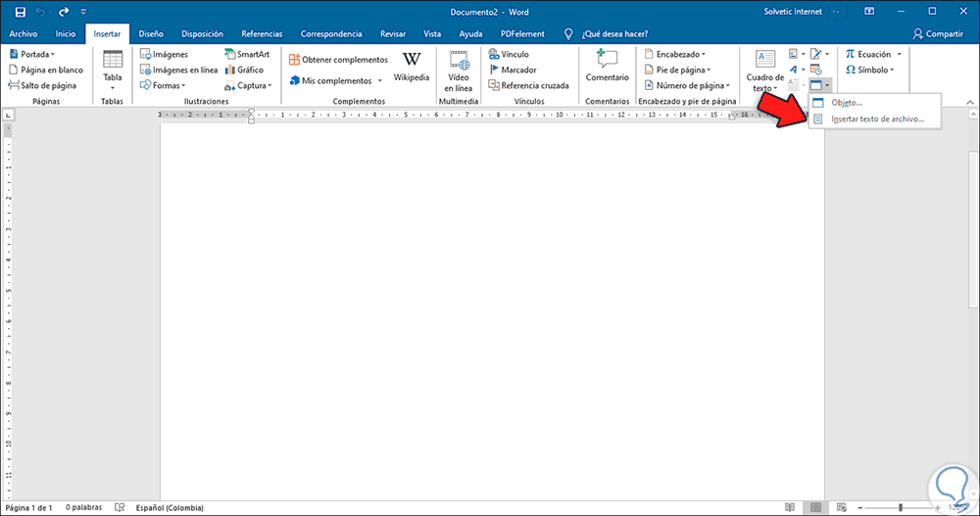The width and height of the screenshot is (980, 516).
Task: Click the Imágenes button
Action: pyautogui.click(x=164, y=55)
